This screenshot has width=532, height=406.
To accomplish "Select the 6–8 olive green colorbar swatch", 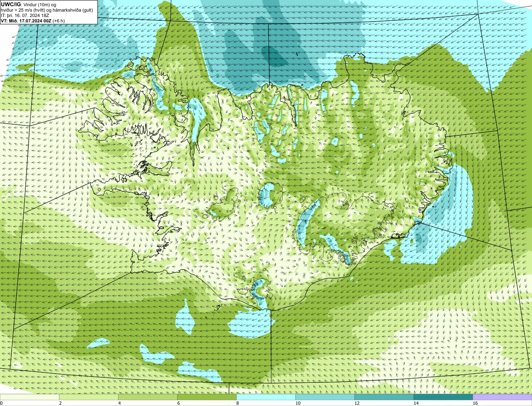I will pyautogui.click(x=207, y=397).
